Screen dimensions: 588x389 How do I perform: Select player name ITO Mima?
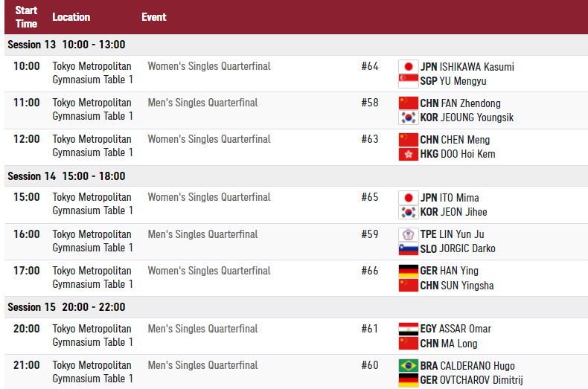point(459,198)
